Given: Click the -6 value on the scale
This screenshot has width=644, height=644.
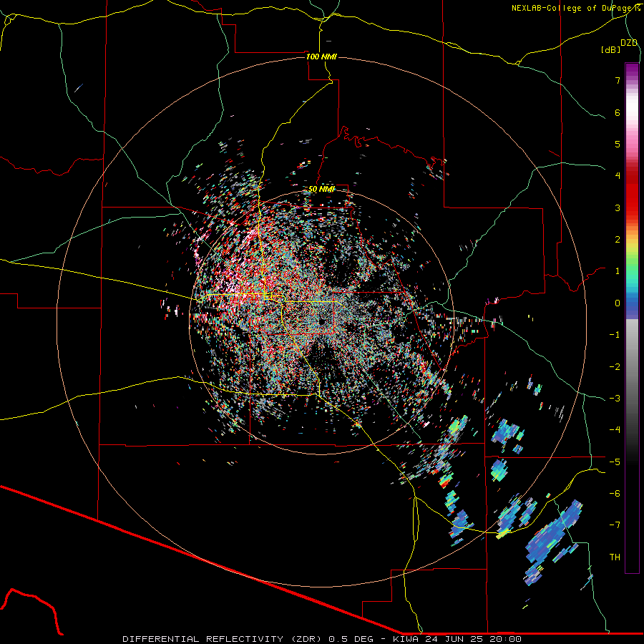Looking at the screenshot, I should click(615, 494).
